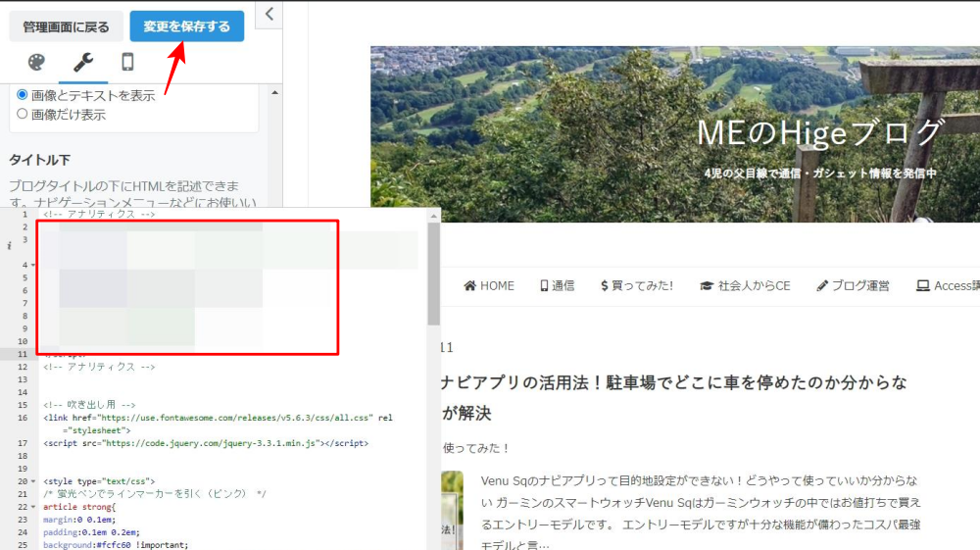Click the タイトル下 section heading
Viewport: 980px width, 550px height.
(39, 160)
